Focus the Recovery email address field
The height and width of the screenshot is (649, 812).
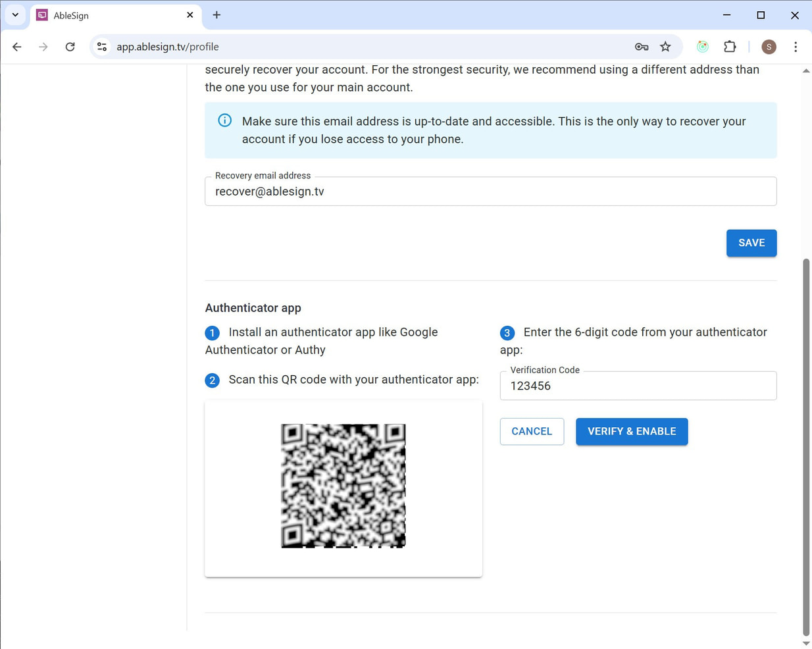[x=490, y=192]
